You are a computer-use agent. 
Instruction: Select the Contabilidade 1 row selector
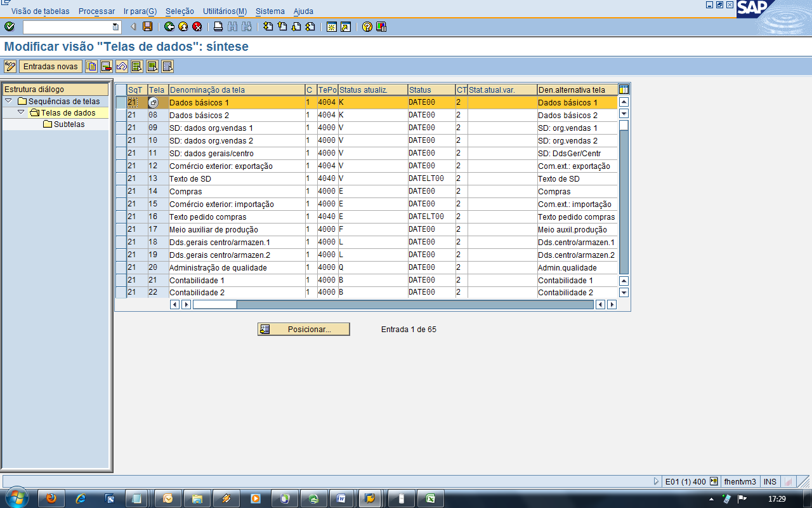pyautogui.click(x=121, y=280)
